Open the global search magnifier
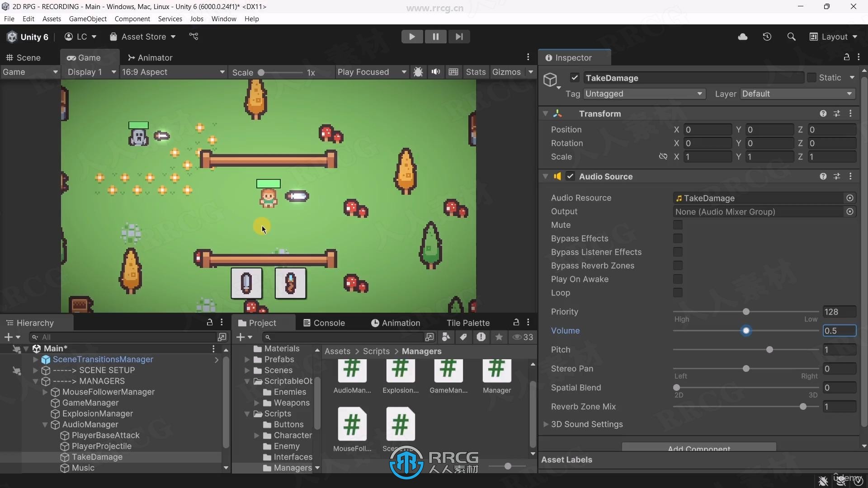Image resolution: width=868 pixels, height=488 pixels. click(x=791, y=37)
